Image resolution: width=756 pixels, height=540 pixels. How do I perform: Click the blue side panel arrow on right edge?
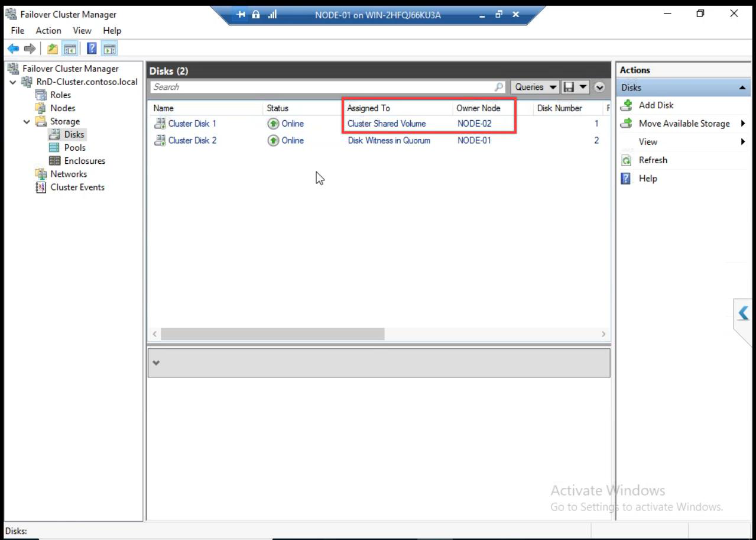(x=743, y=313)
